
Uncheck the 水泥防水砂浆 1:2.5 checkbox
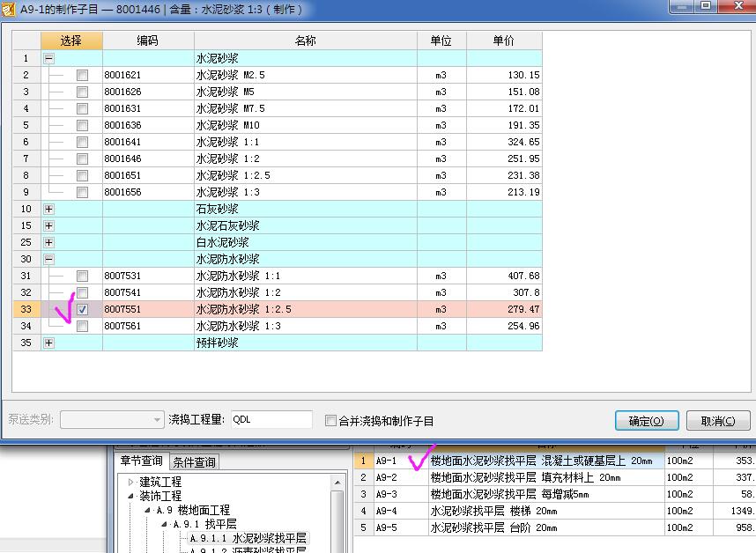(x=83, y=309)
